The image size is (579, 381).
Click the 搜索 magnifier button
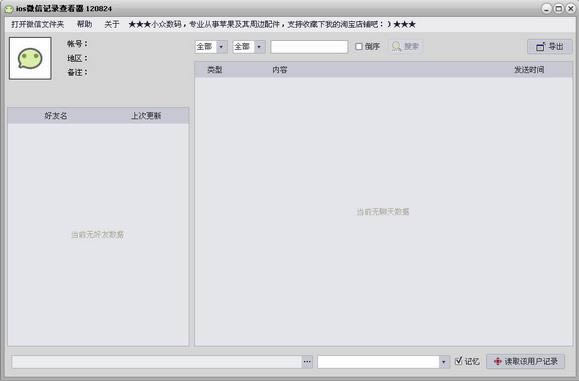tap(405, 47)
